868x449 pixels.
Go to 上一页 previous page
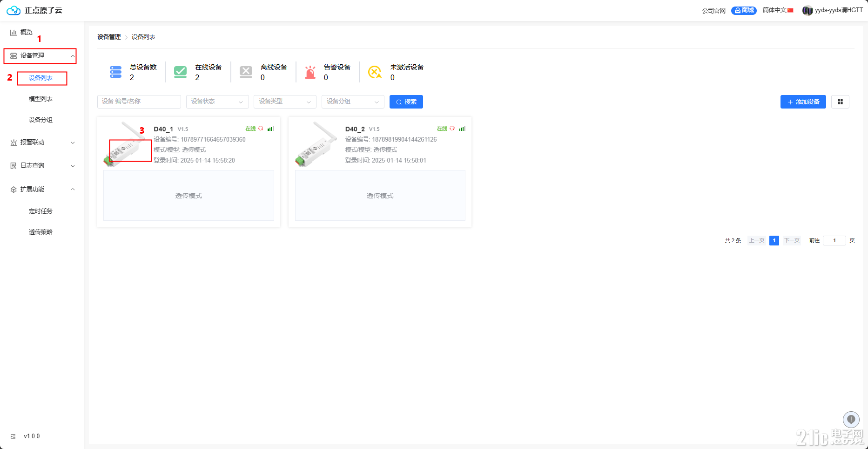point(757,241)
